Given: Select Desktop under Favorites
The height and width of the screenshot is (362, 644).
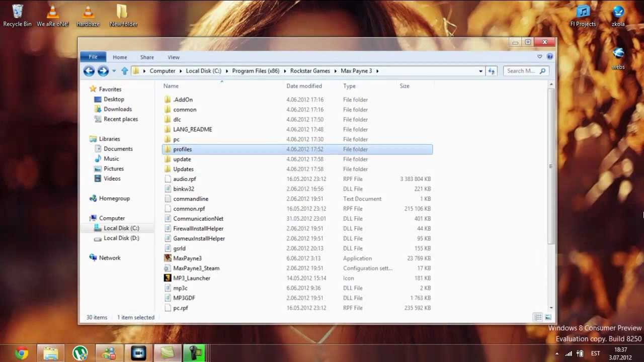Looking at the screenshot, I should click(x=114, y=99).
